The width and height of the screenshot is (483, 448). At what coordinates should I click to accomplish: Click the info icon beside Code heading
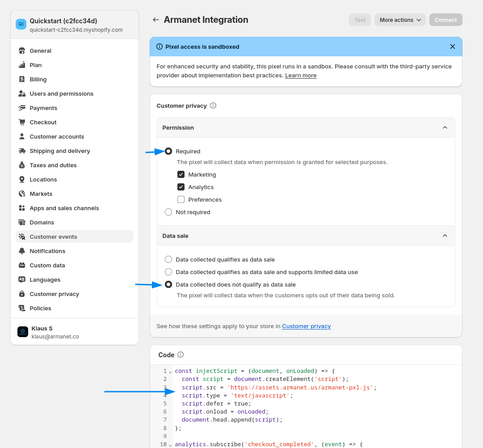(181, 355)
